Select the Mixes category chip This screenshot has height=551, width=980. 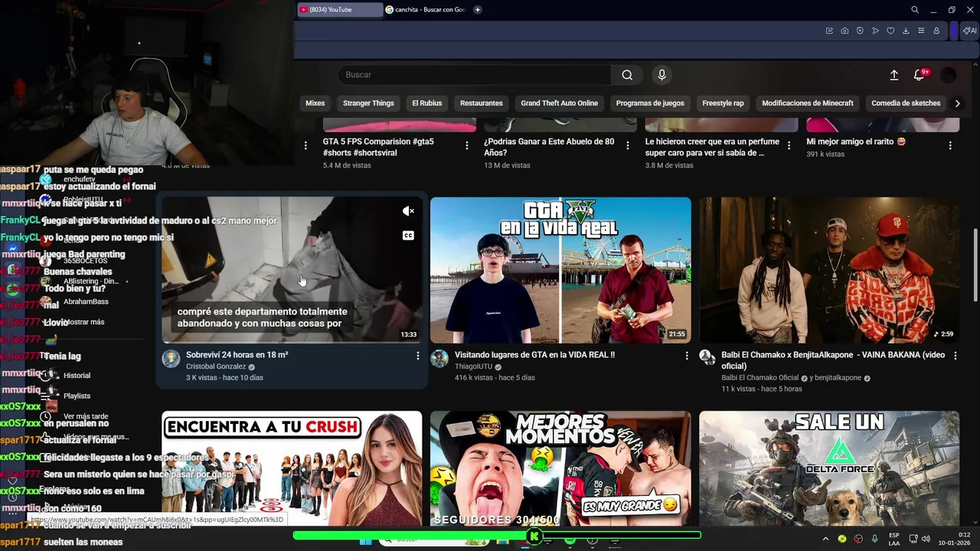point(315,103)
